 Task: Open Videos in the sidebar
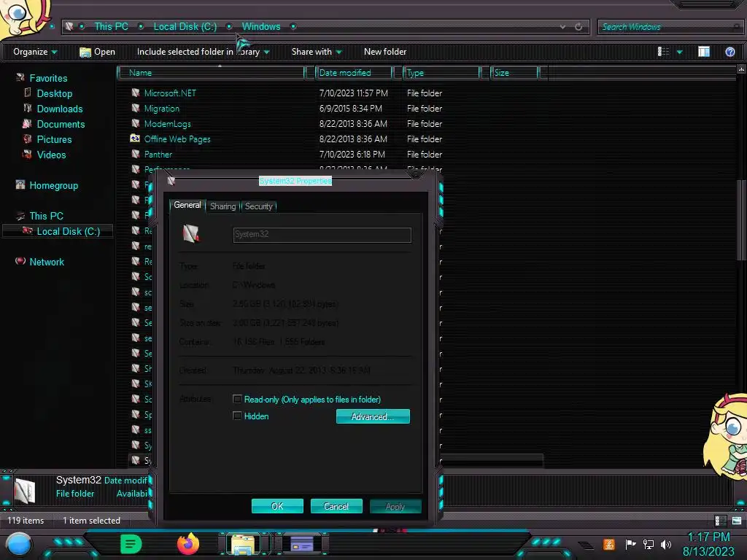(52, 155)
